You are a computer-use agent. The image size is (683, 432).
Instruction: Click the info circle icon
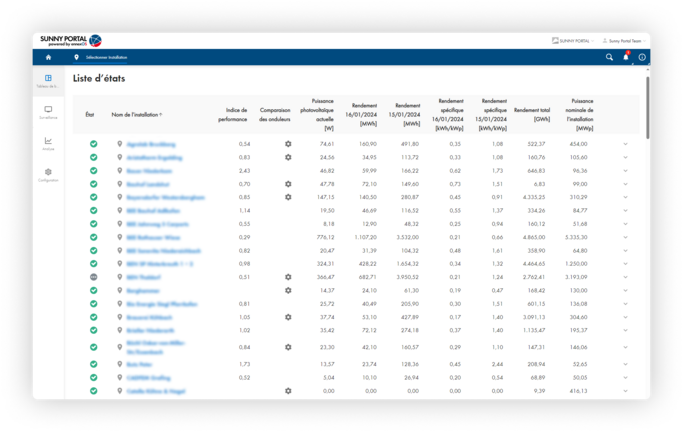(x=642, y=57)
